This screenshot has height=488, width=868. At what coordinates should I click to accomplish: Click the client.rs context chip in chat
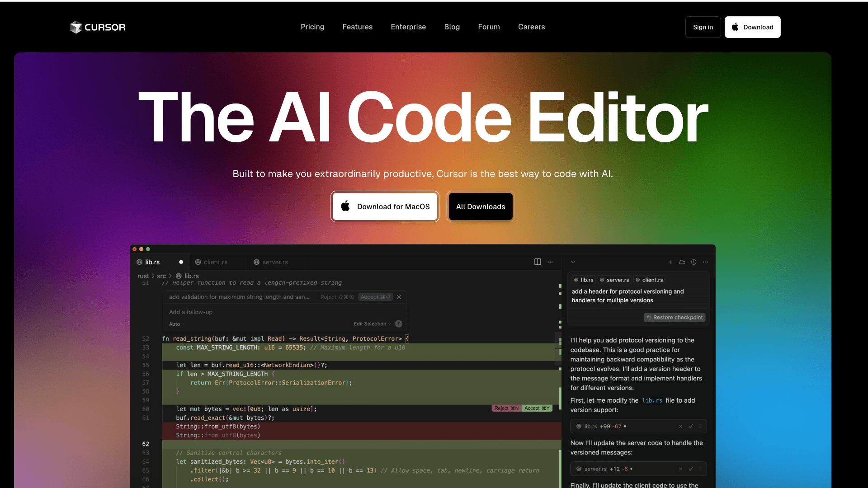(x=649, y=280)
